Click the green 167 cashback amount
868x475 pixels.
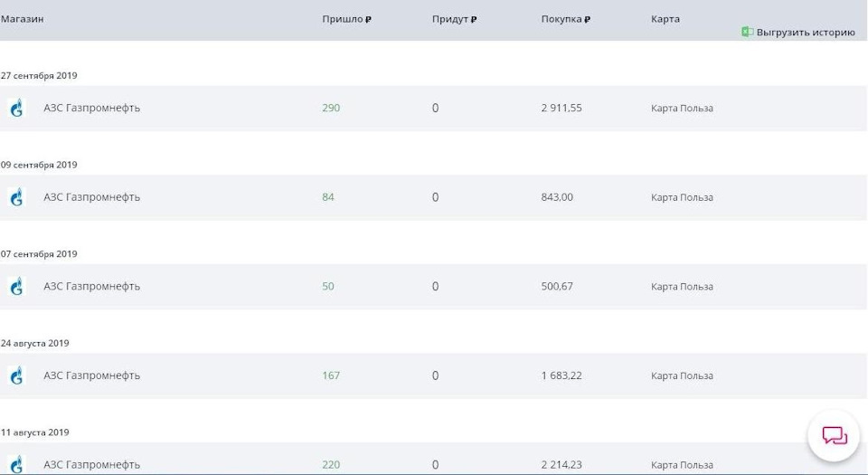331,375
